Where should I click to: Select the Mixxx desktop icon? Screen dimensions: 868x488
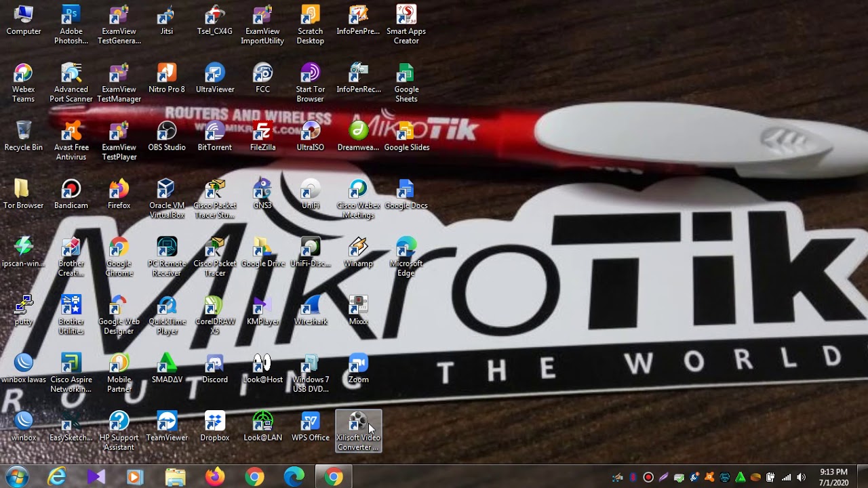coord(358,310)
